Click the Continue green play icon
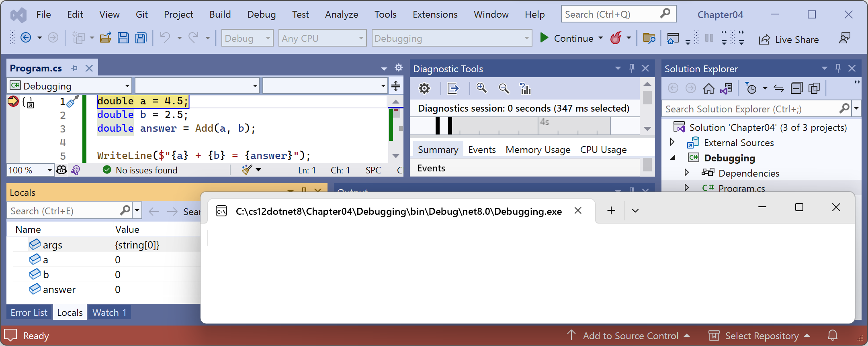The image size is (868, 346). (544, 38)
